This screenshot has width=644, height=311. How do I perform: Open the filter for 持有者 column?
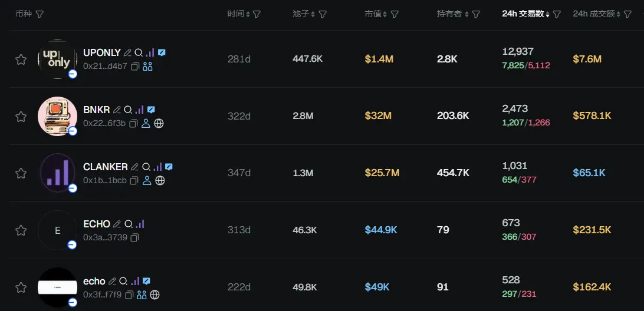(x=476, y=14)
